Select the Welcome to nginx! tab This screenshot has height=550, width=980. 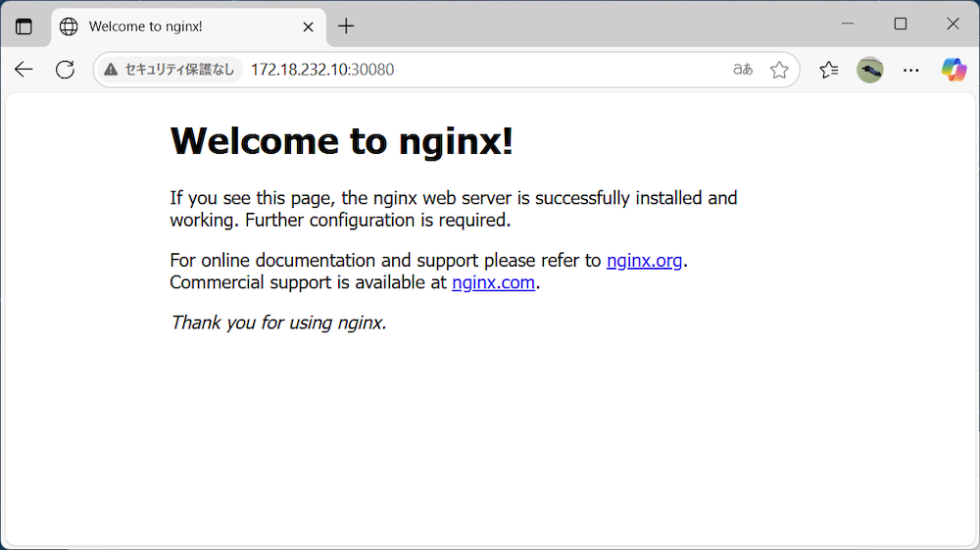click(189, 26)
